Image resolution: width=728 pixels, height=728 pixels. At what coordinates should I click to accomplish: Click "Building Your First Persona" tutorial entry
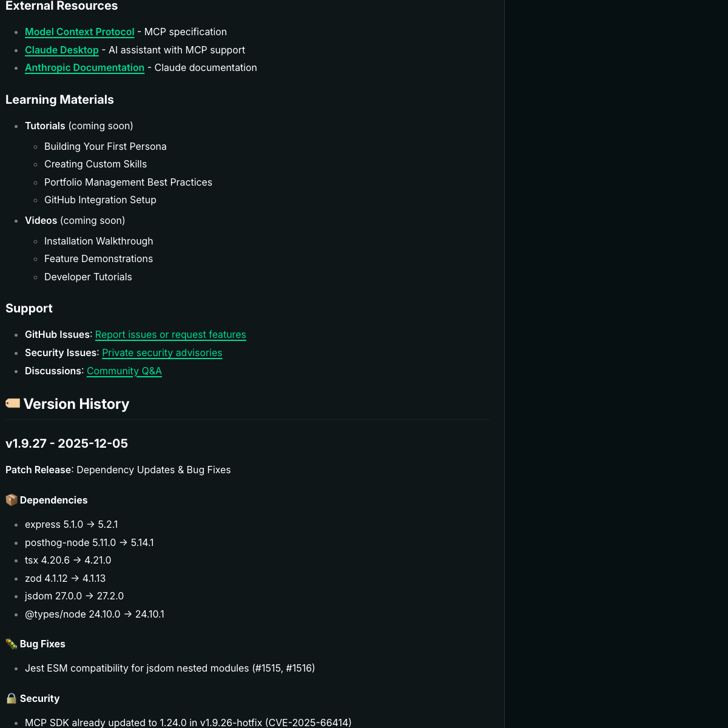tap(106, 147)
